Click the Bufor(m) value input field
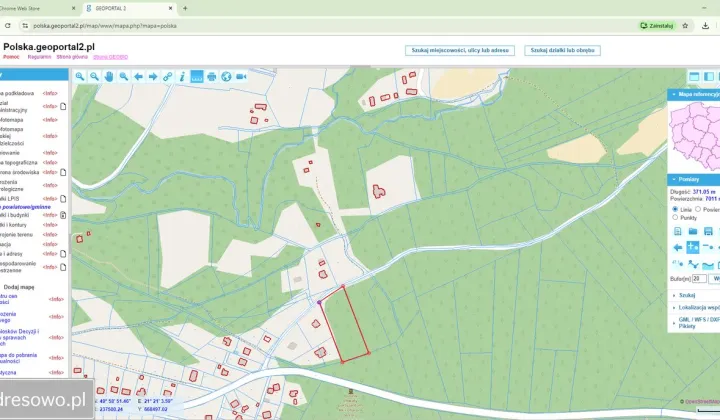Screen dimensions: 720x420 point(699,279)
